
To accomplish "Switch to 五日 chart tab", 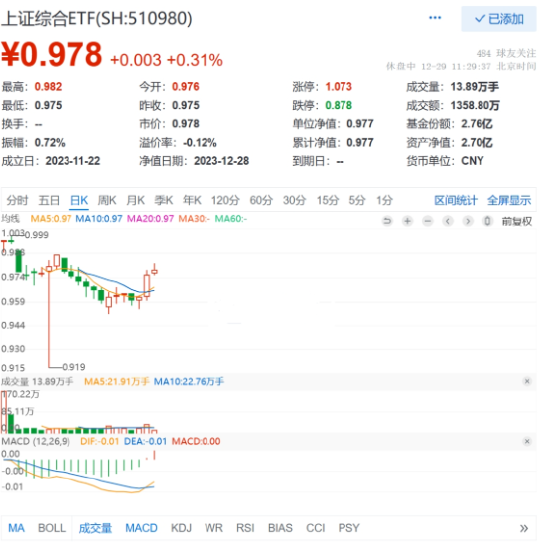I will coord(49,200).
